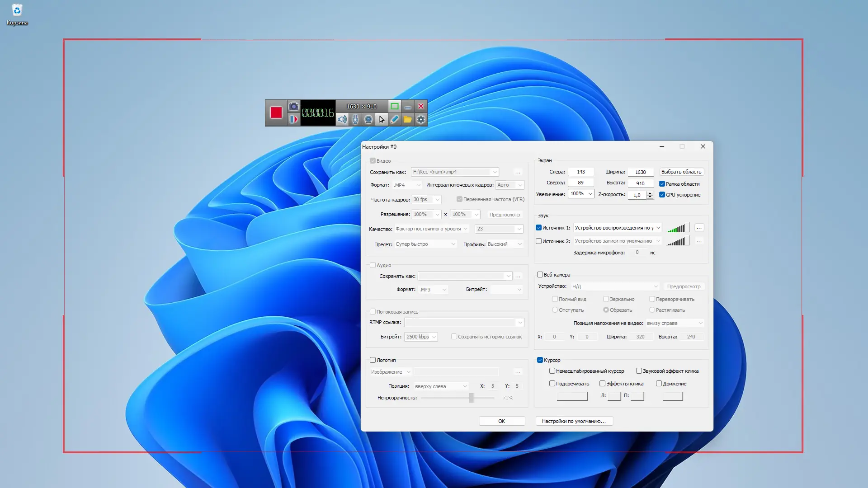Stop recording with the red square button
Viewport: 868px width, 488px height.
pos(276,113)
